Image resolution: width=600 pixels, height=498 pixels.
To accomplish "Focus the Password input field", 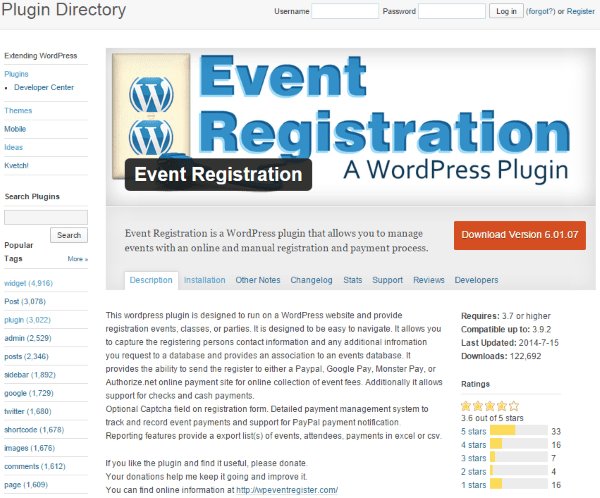I will click(x=452, y=11).
